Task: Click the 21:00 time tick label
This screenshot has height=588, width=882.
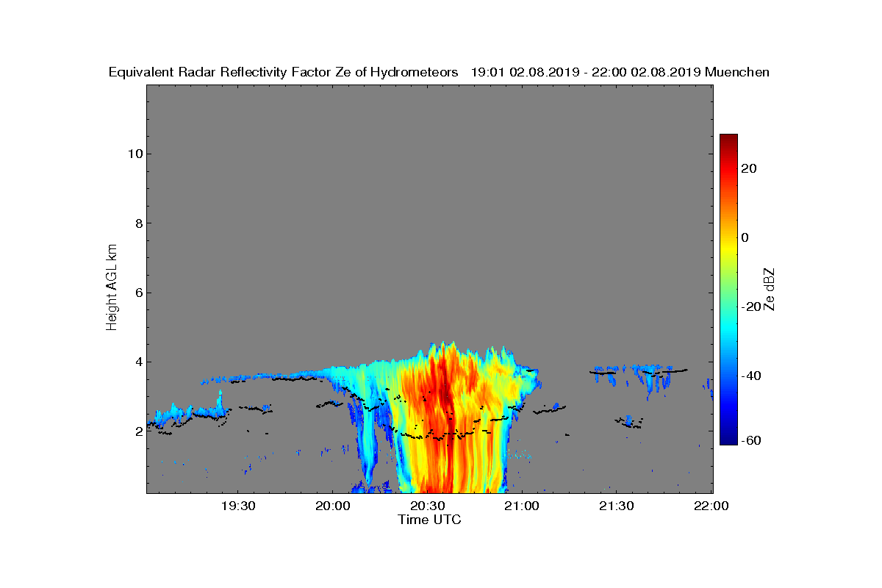Action: pos(522,506)
